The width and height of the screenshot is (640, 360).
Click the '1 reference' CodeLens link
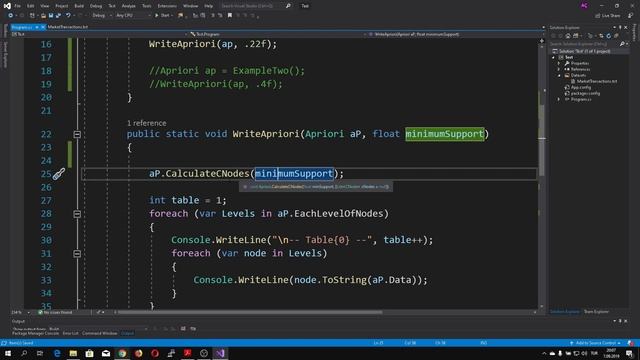147,123
